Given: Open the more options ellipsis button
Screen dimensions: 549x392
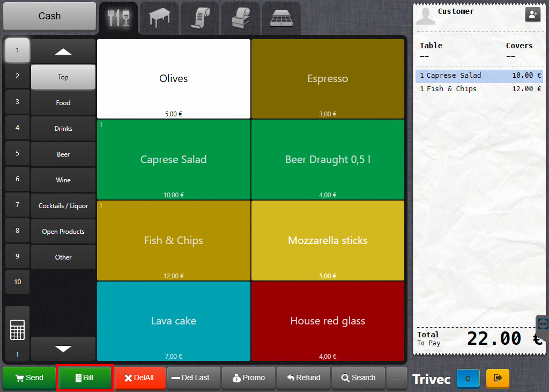Looking at the screenshot, I should click(397, 379).
